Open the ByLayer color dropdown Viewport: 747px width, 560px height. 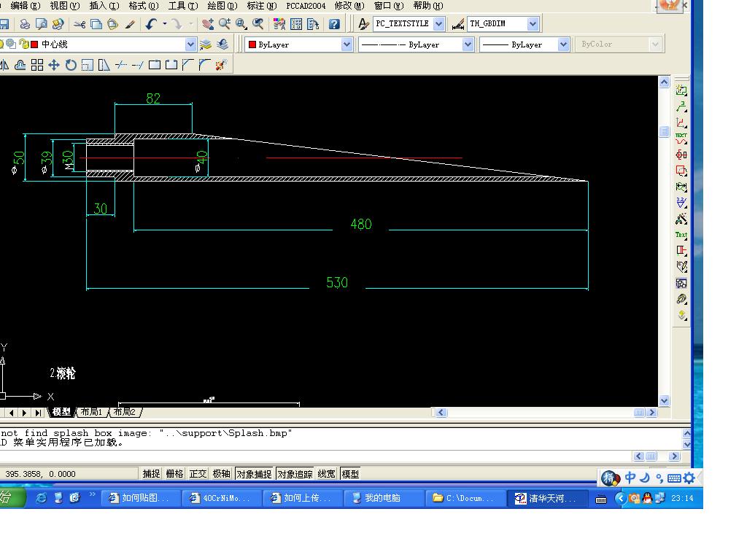click(x=347, y=44)
